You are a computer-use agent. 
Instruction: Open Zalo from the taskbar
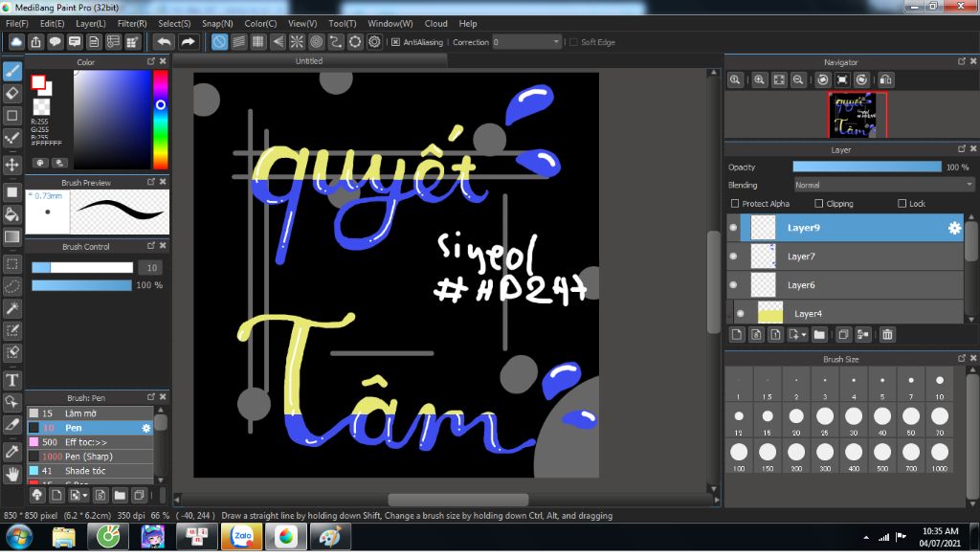[x=242, y=537]
